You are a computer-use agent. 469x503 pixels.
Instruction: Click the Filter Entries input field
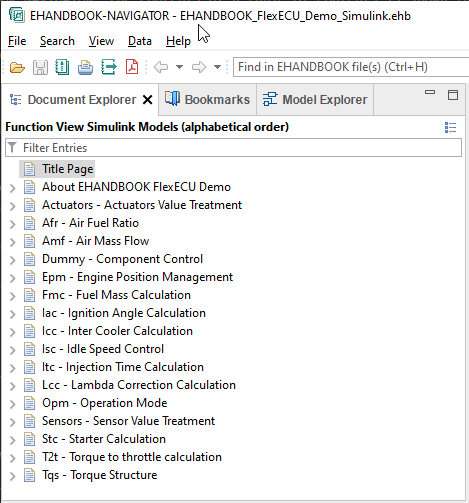[233, 148]
